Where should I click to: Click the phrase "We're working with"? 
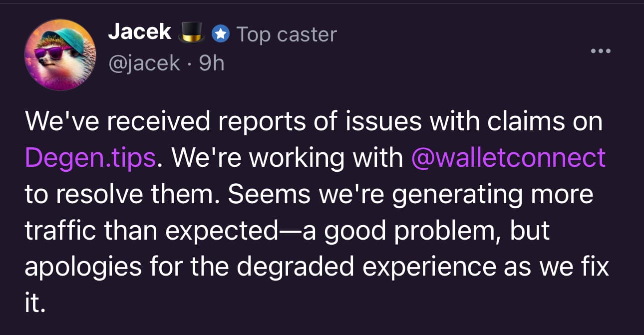pos(287,158)
